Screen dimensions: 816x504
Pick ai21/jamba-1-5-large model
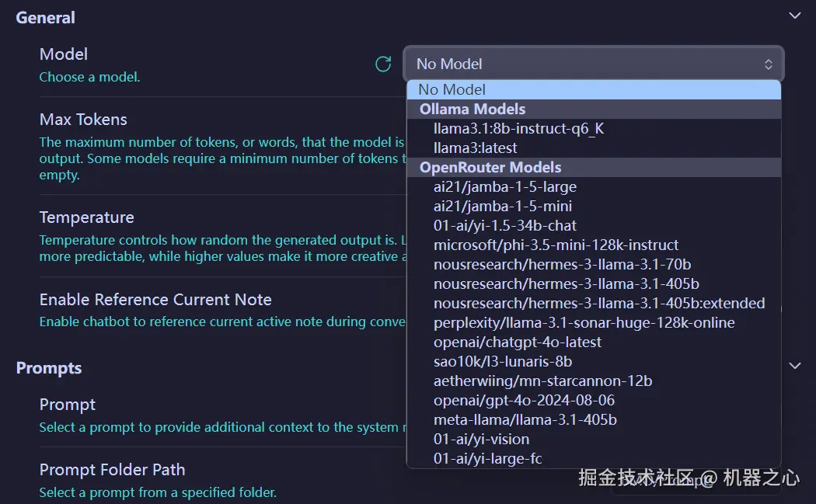504,186
